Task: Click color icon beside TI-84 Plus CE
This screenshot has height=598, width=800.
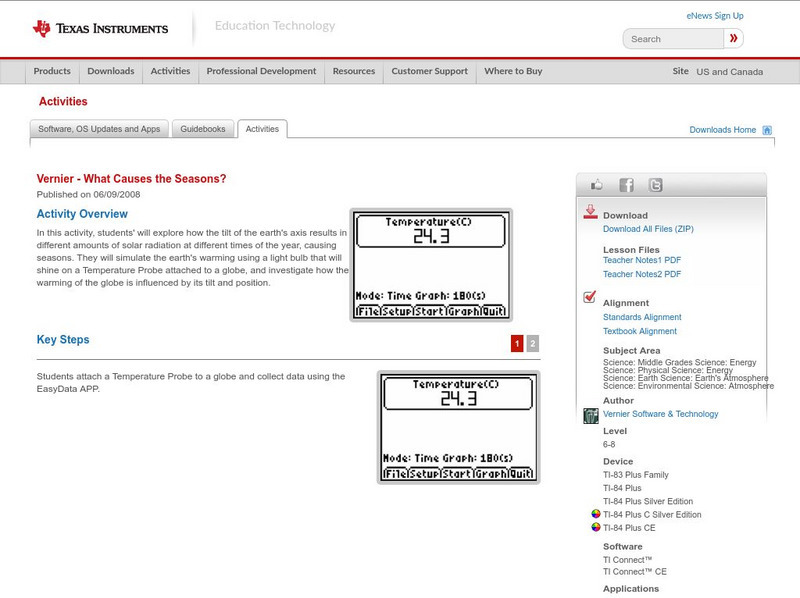Action: 595,527
